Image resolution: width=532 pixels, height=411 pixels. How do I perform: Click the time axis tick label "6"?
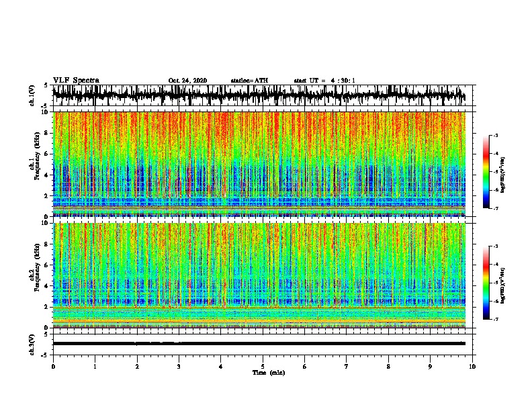pyautogui.click(x=305, y=367)
